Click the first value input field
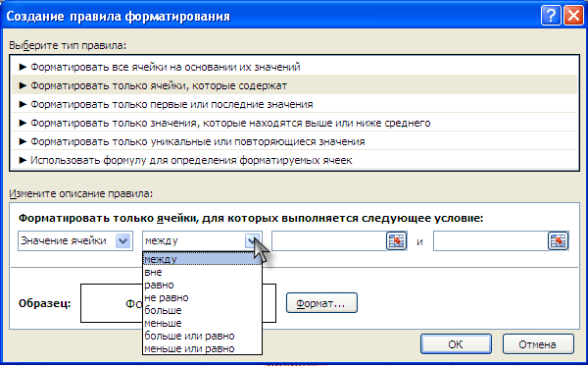 coord(329,241)
